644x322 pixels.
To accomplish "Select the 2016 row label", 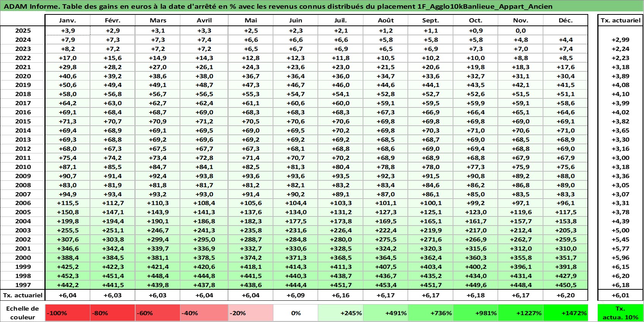I will [23, 112].
